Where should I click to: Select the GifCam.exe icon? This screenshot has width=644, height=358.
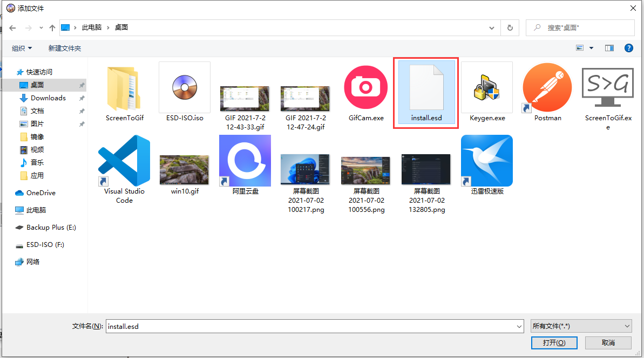pyautogui.click(x=366, y=93)
